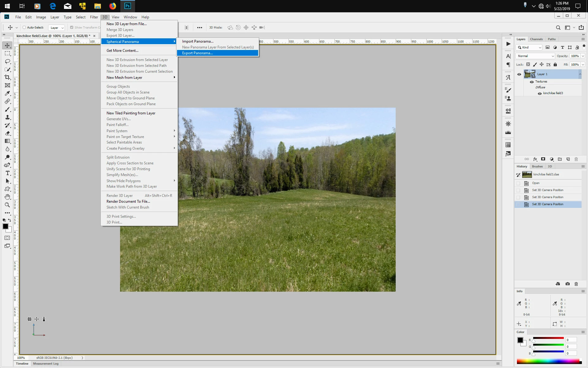Choose the Zoom tool in toolbar

7,205
